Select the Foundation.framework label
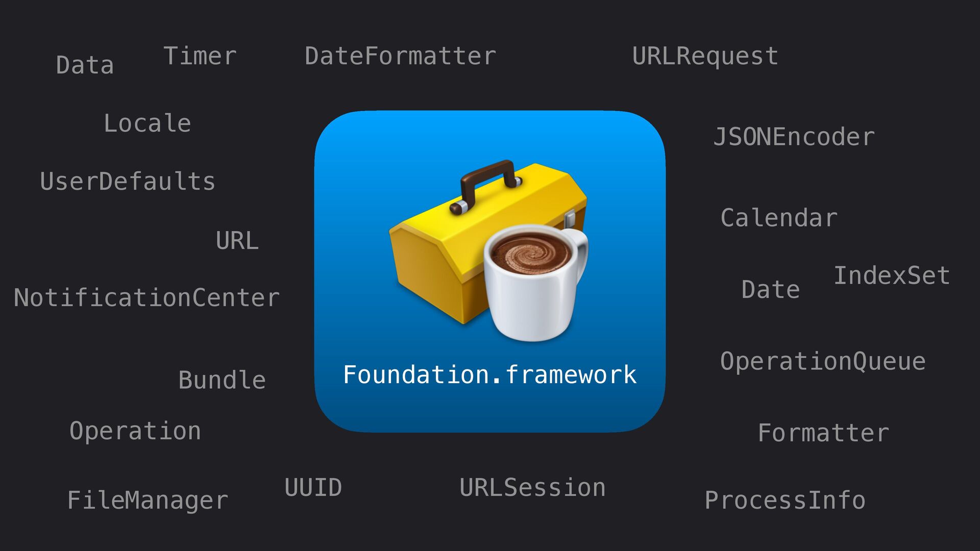 pyautogui.click(x=490, y=375)
